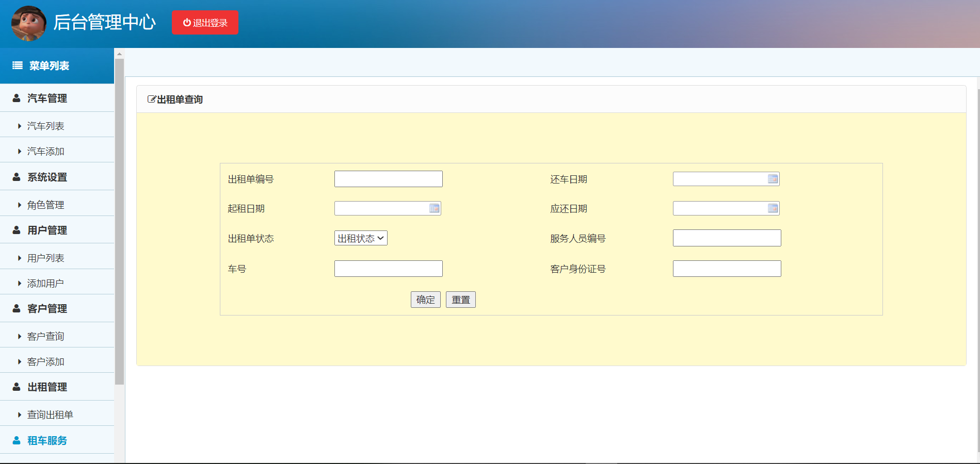Open the 角色管理 menu item
The width and height of the screenshot is (980, 464).
pyautogui.click(x=57, y=205)
